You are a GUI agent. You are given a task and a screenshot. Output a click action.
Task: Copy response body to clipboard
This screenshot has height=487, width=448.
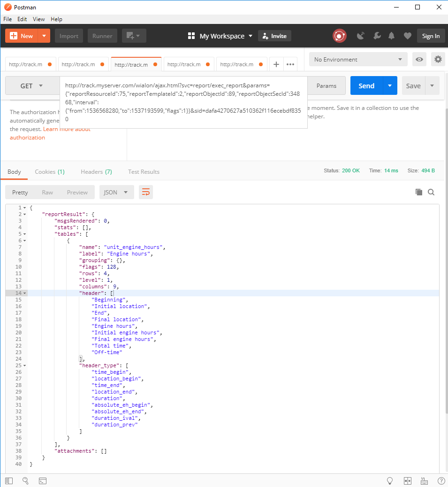point(419,192)
